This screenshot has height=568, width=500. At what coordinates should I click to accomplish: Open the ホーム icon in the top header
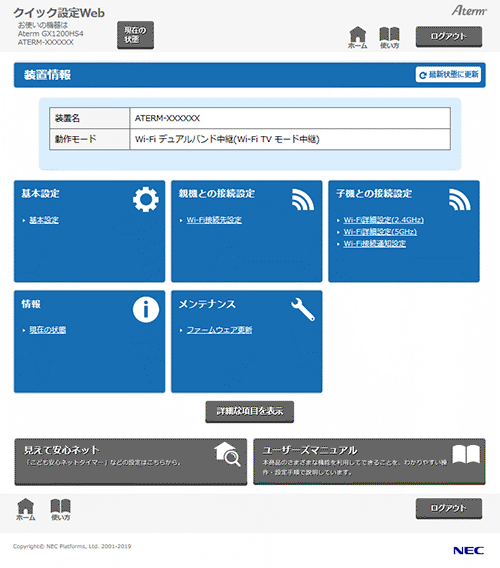click(x=358, y=38)
